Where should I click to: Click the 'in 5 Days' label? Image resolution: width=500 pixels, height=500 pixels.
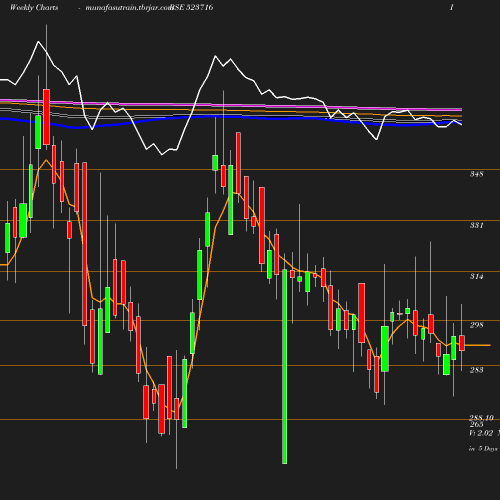point(483,449)
